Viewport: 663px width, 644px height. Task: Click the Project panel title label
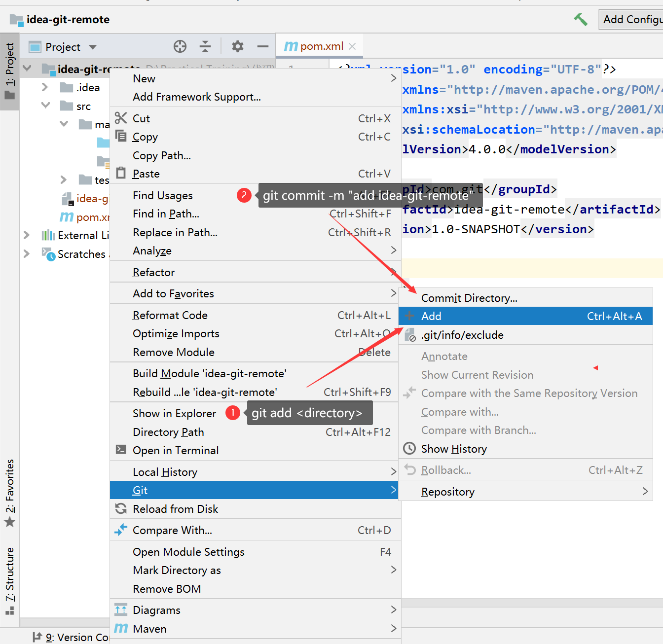(63, 47)
